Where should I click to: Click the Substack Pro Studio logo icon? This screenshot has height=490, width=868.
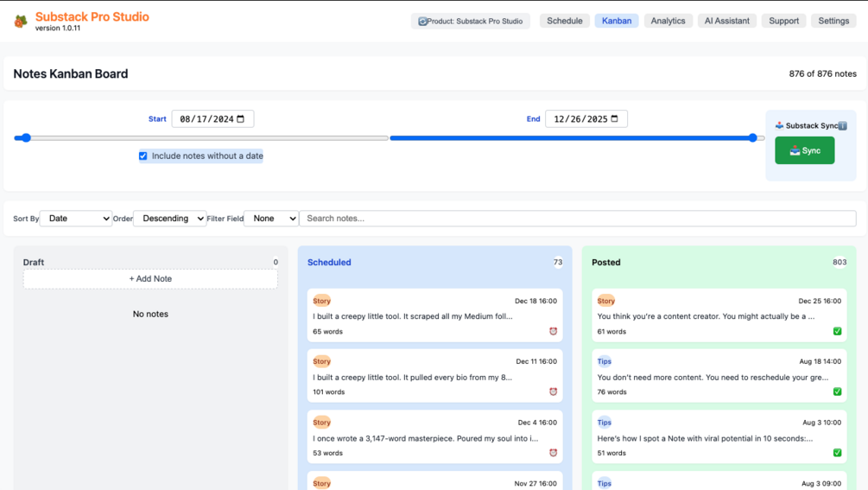(21, 21)
